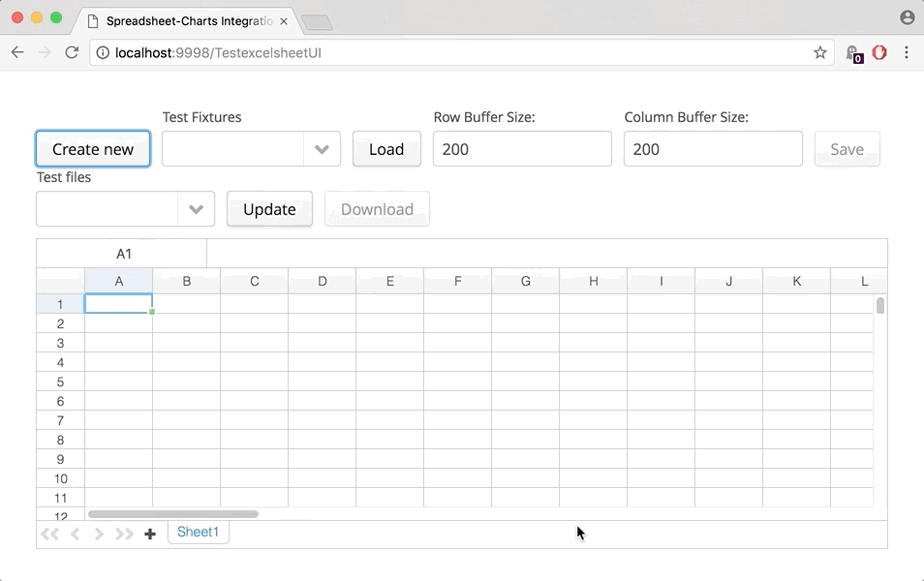Click the browser forward arrow

pyautogui.click(x=45, y=52)
